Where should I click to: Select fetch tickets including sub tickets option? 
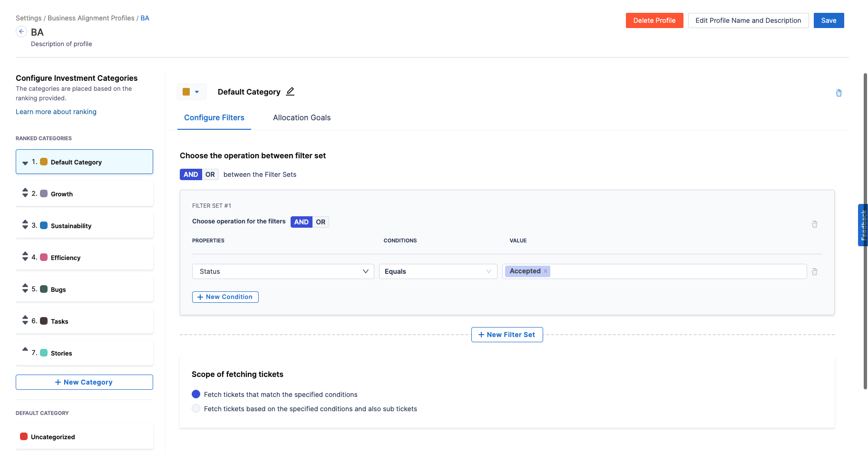tap(196, 408)
